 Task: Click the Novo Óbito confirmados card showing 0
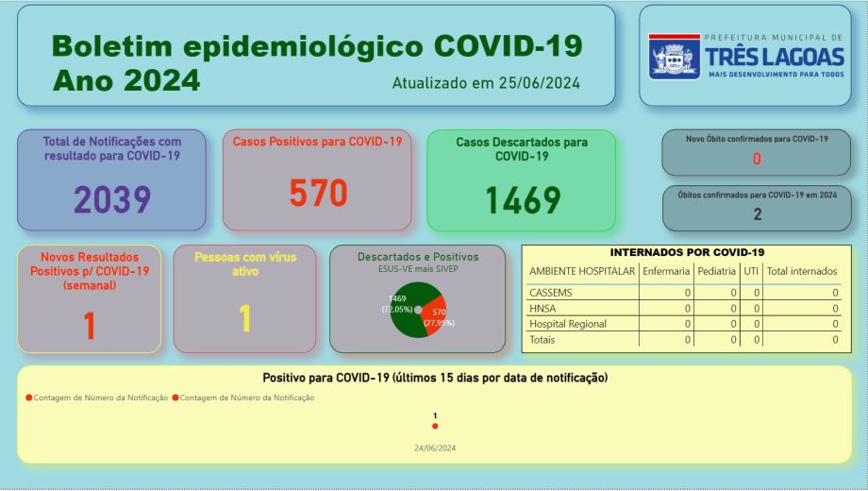[757, 152]
